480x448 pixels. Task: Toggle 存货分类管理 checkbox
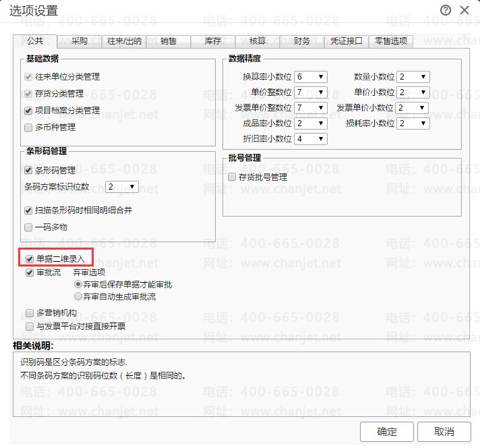(28, 94)
